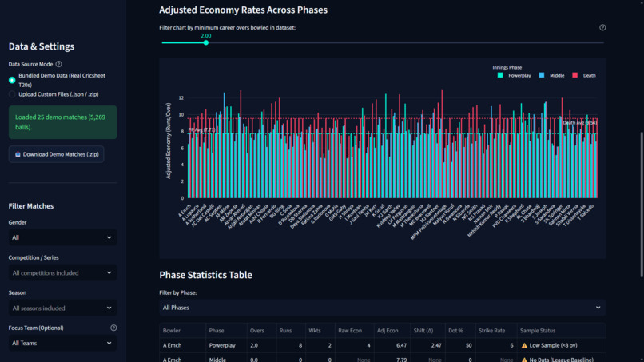Click the 2.47 Shift cell
Viewport: 644px width, 362px height.
427,345
